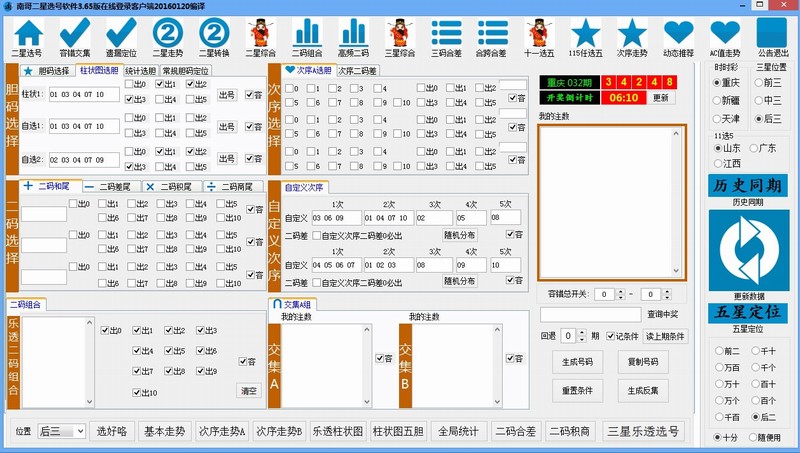This screenshot has width=800, height=453.
Task: Click the 全局统计 button
Action: [458, 432]
